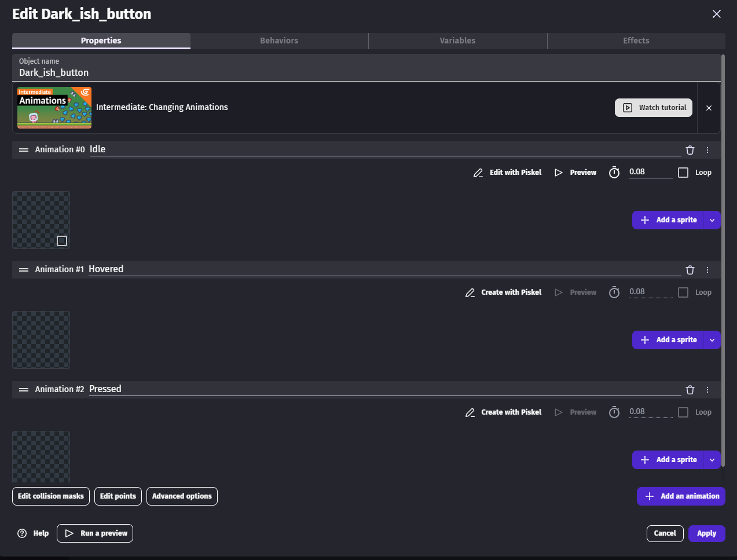Click Edit collision masks button
The width and height of the screenshot is (737, 560).
click(x=51, y=496)
